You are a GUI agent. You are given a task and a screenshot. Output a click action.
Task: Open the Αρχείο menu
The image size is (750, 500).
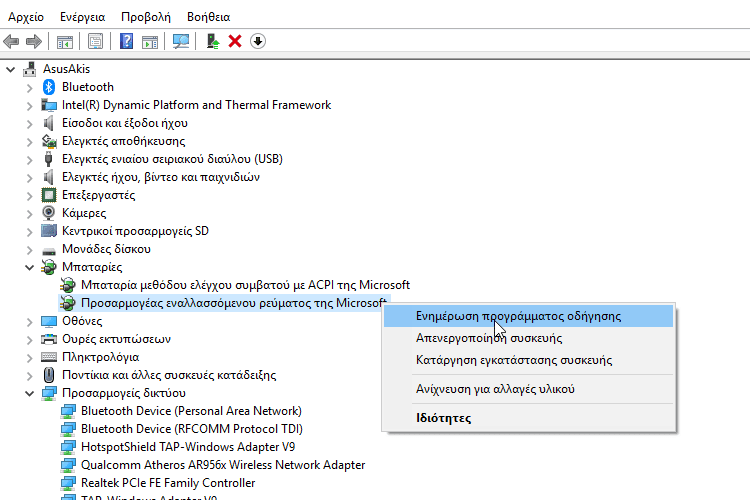point(26,17)
